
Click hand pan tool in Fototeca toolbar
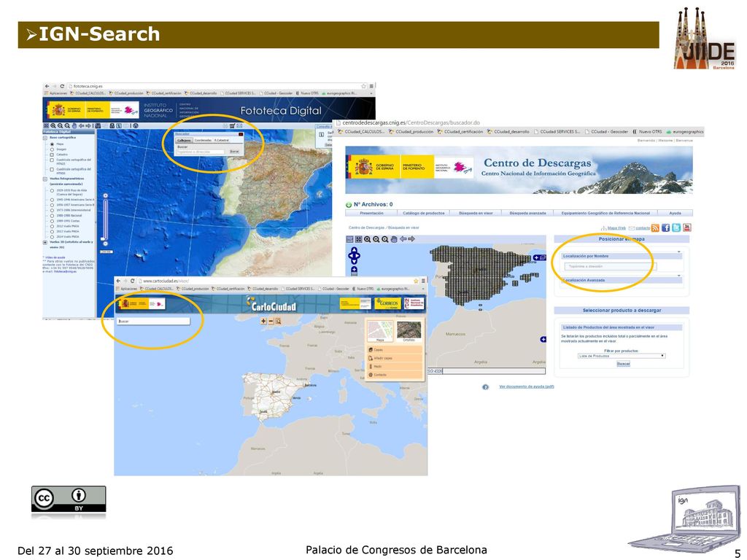pos(74,125)
